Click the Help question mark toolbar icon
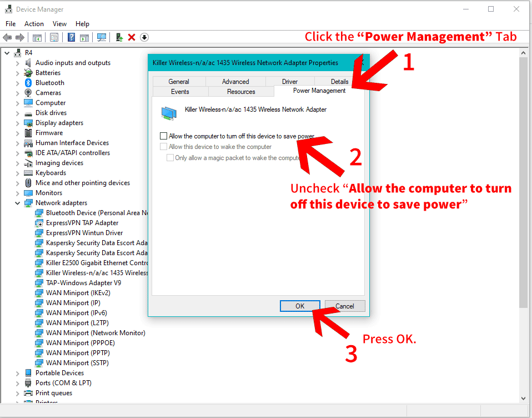The width and height of the screenshot is (532, 418). coord(71,37)
